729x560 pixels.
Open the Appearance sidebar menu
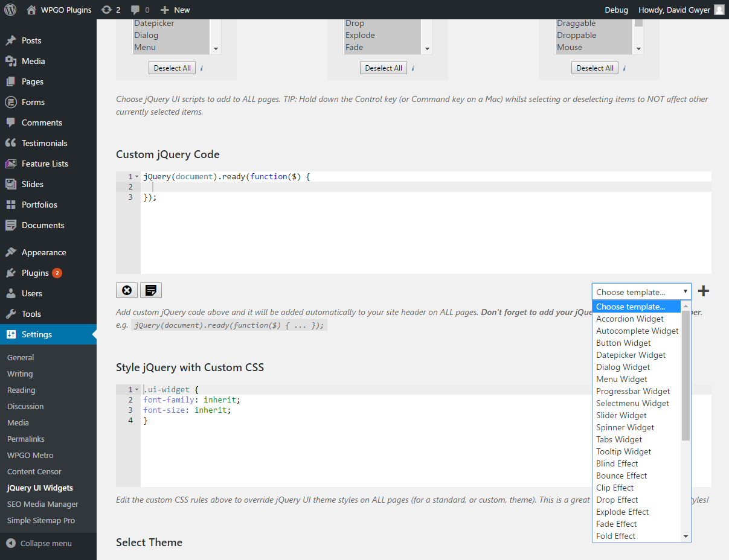43,252
